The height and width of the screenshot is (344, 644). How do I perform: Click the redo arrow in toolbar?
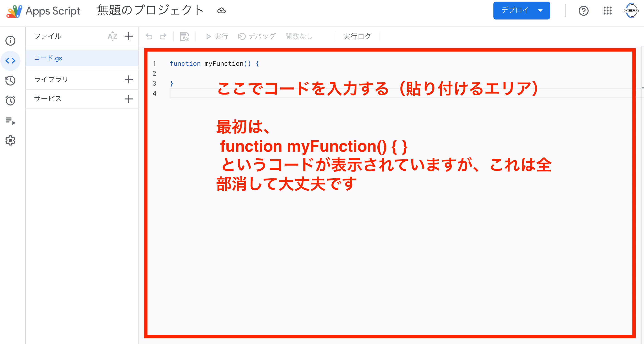[163, 36]
